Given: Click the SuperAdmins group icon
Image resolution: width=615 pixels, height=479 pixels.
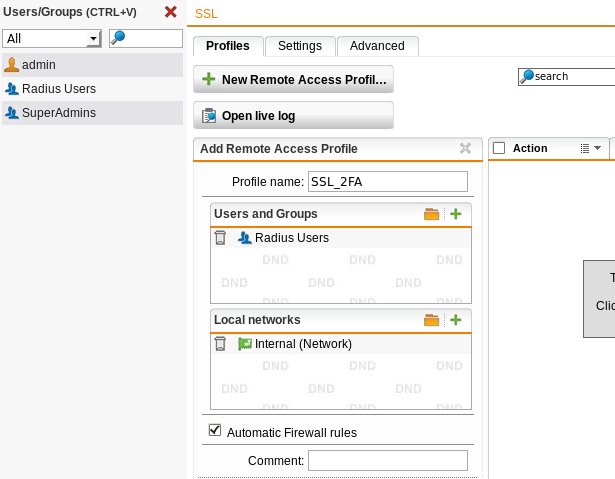Looking at the screenshot, I should coord(12,113).
